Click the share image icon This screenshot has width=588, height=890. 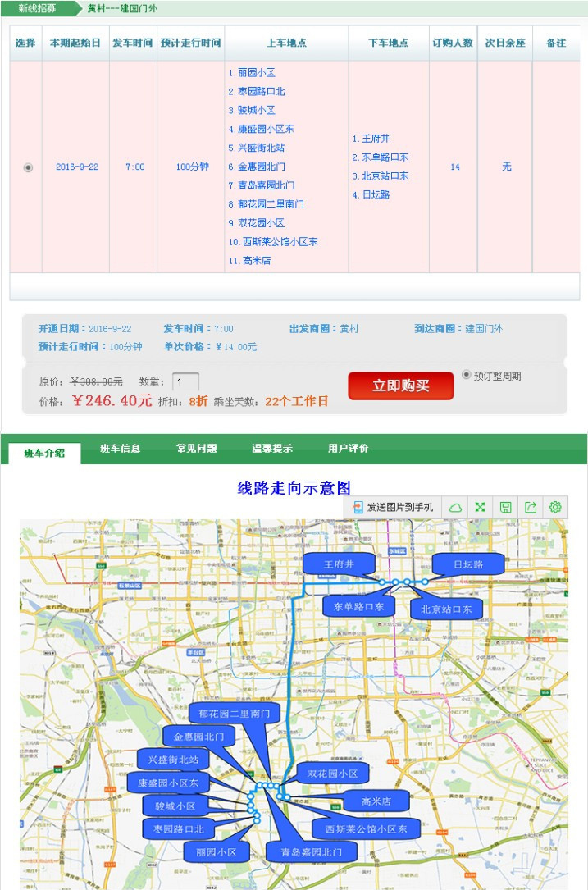point(531,508)
